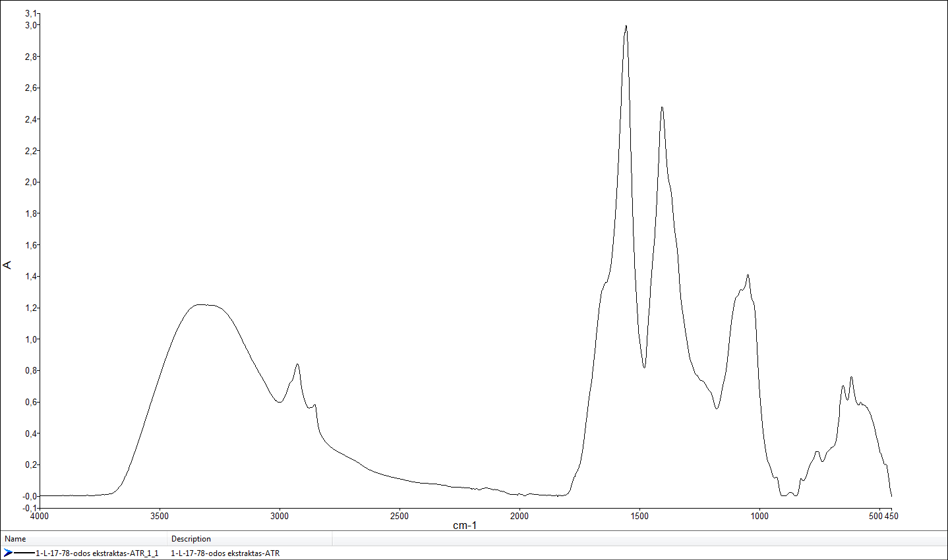Click the cm-1 x-axis unit label
Screen dimensions: 948x560
[x=465, y=525]
